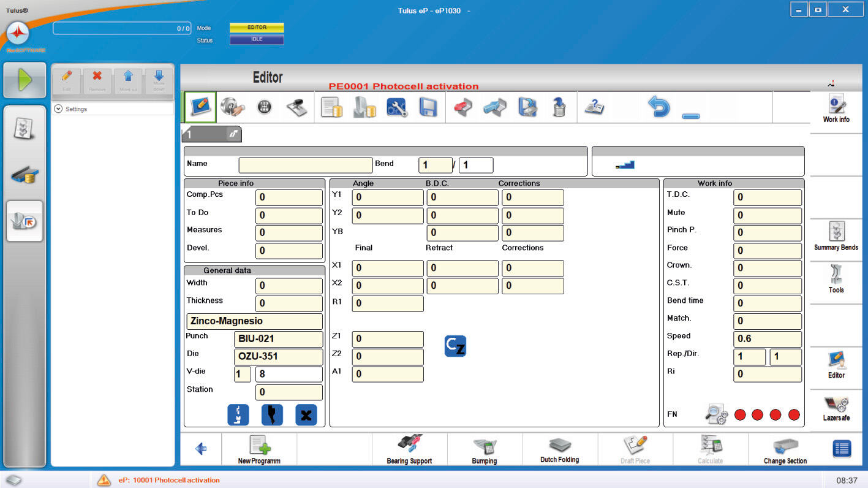
Task: Toggle the last red FN indicator
Action: (794, 415)
